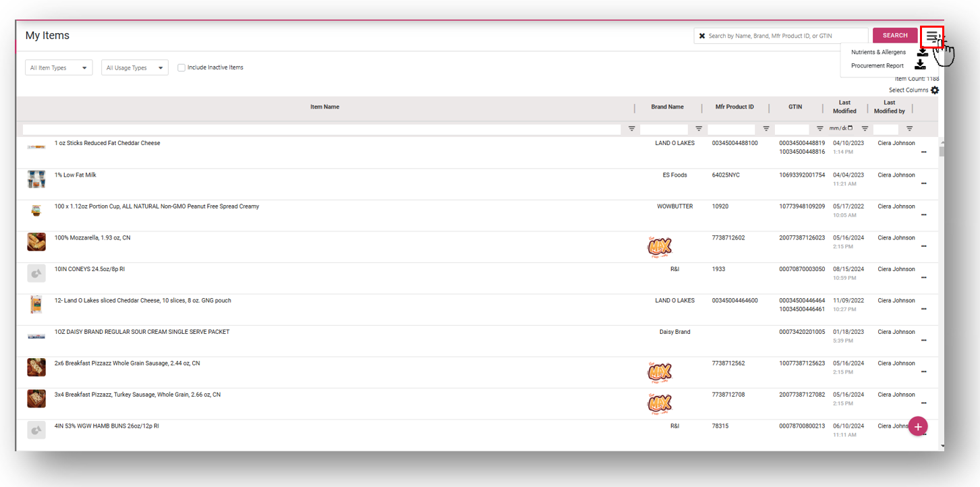Click the Select Columns link

click(909, 90)
